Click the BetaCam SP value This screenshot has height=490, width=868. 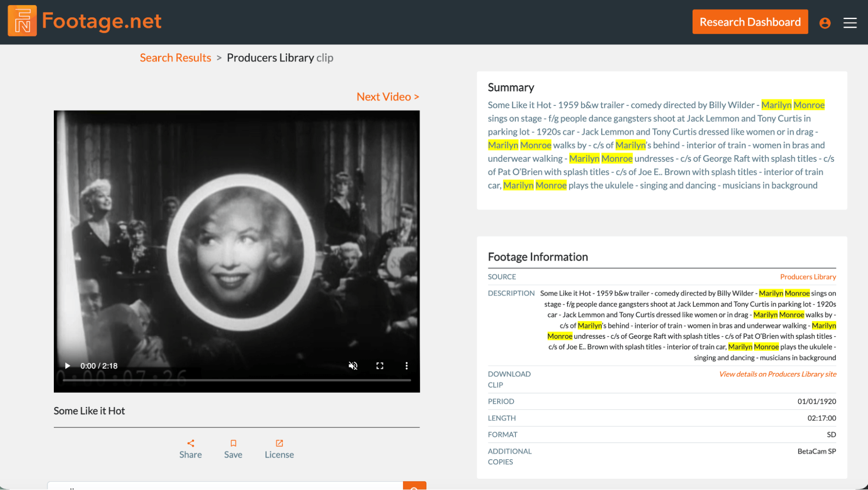pos(816,451)
